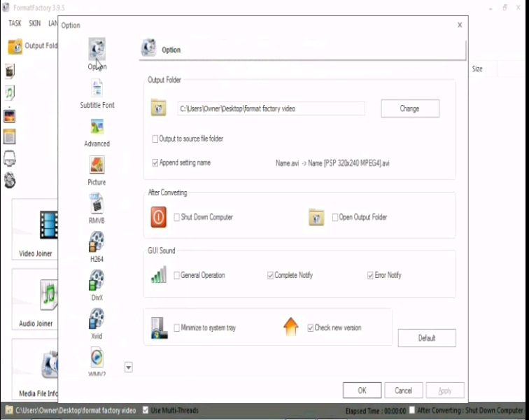Toggle Error Notify sound checkbox
529x420 pixels.
[x=370, y=275]
